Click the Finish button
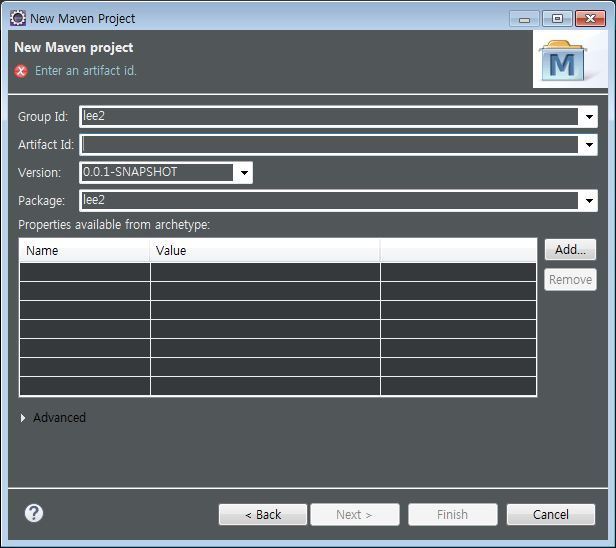Image resolution: width=616 pixels, height=548 pixels. [453, 514]
